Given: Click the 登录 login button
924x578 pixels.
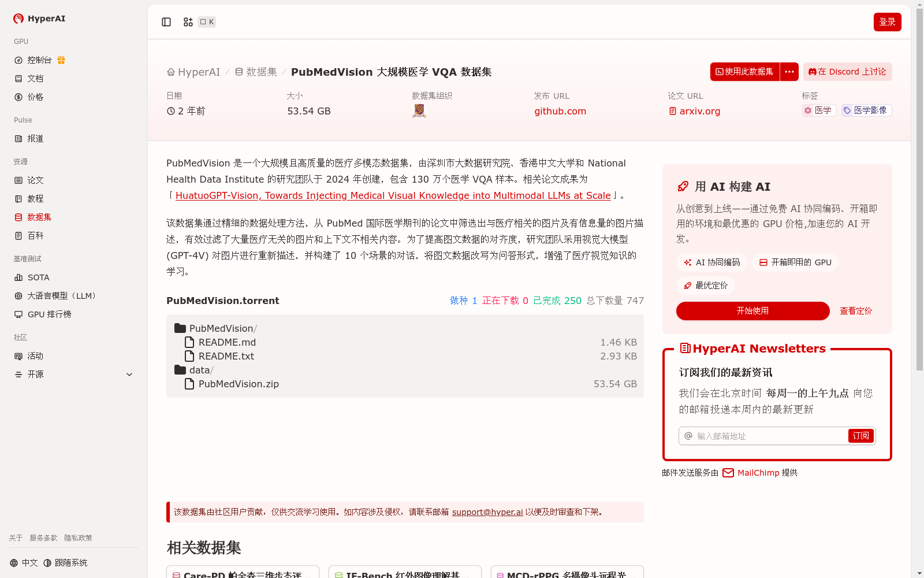Looking at the screenshot, I should click(887, 22).
